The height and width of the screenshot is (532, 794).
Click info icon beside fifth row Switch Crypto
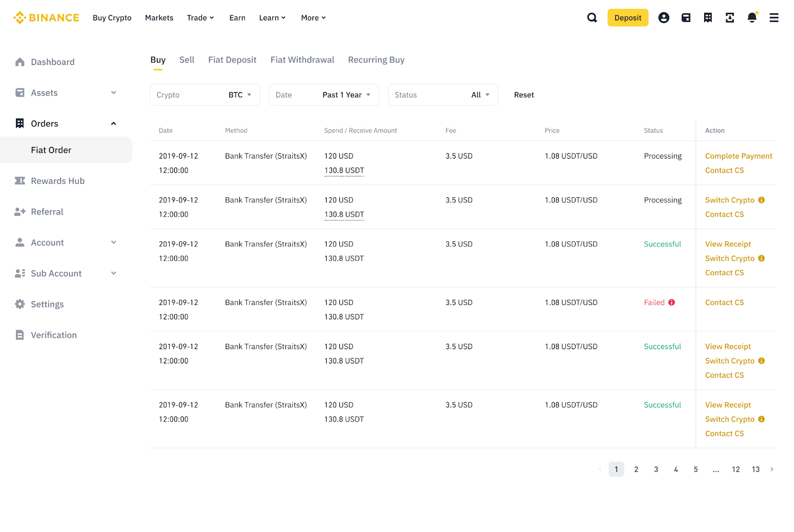pyautogui.click(x=761, y=361)
